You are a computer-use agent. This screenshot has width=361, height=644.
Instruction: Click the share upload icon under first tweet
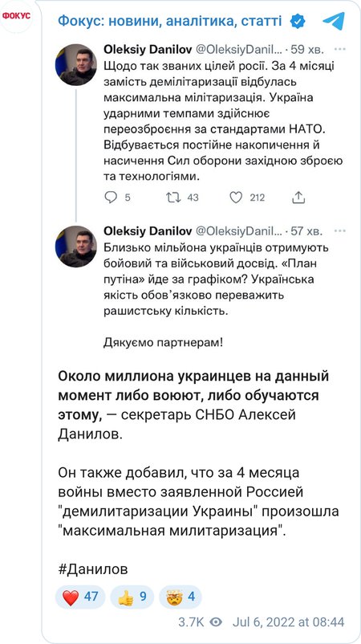coord(298,198)
